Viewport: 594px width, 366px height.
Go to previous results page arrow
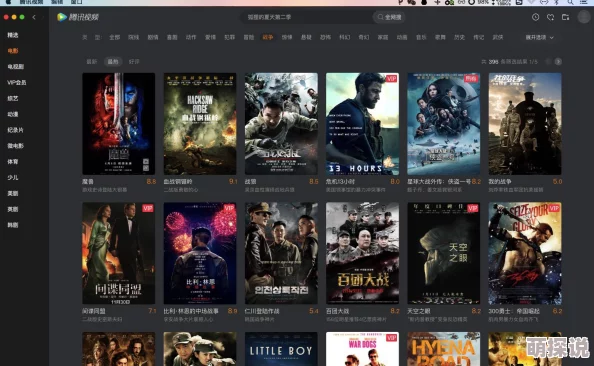tap(547, 61)
